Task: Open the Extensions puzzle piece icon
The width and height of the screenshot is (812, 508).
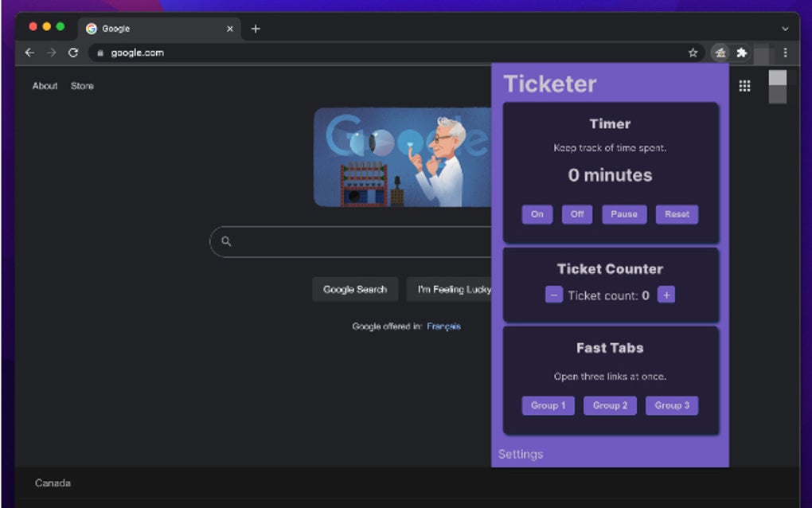Action: pos(742,53)
